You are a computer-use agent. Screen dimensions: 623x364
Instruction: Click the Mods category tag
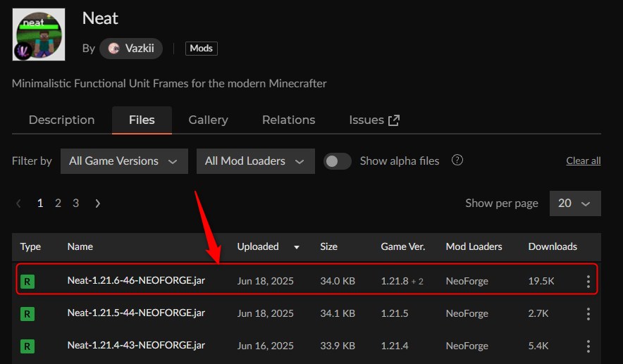[202, 49]
